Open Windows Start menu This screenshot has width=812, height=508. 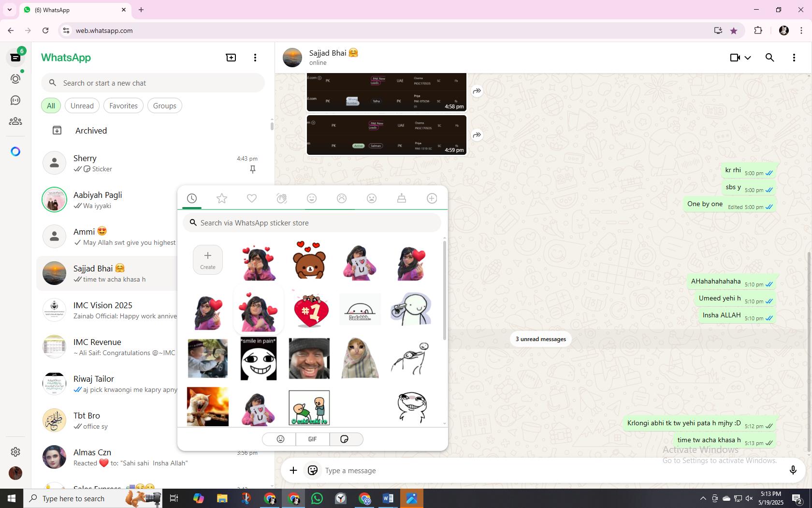click(x=12, y=498)
